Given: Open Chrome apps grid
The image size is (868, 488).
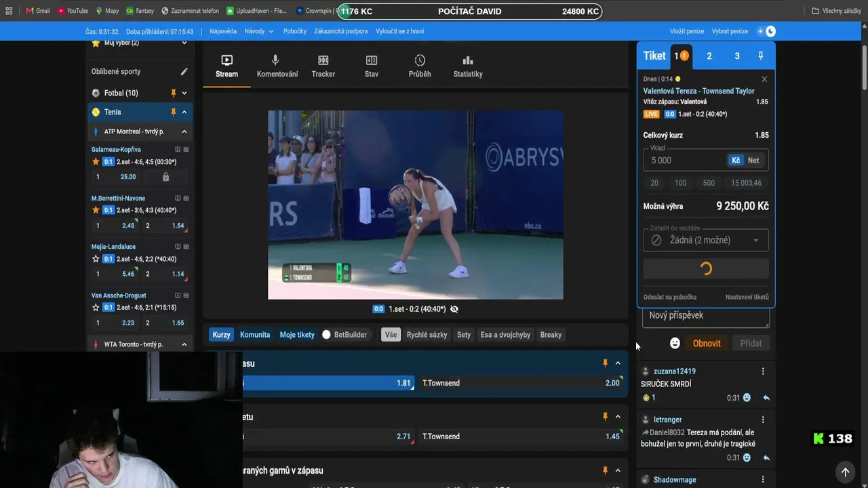Looking at the screenshot, I should pyautogui.click(x=9, y=11).
